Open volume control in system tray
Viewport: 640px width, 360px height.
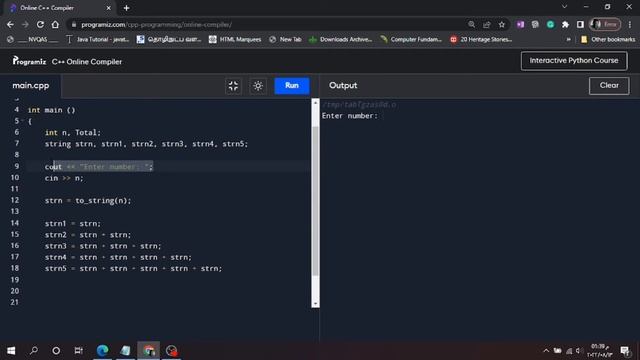[x=578, y=351]
